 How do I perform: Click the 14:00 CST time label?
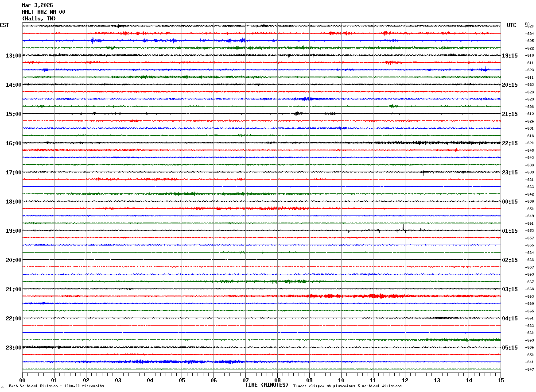tap(14, 85)
